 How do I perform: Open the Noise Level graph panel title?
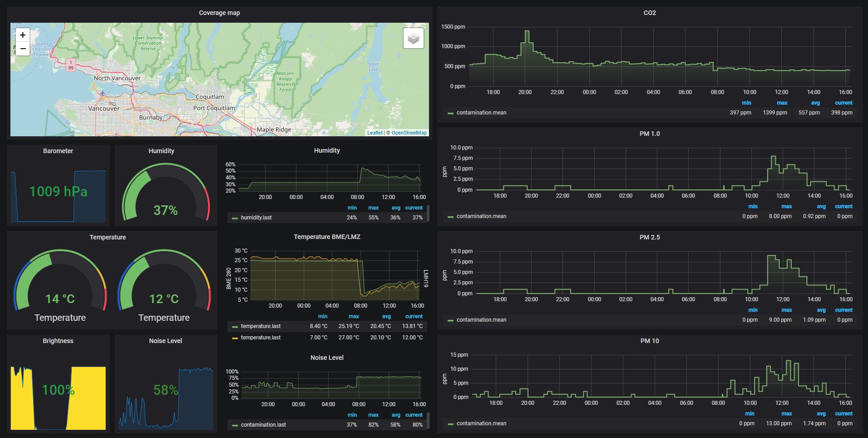point(327,358)
